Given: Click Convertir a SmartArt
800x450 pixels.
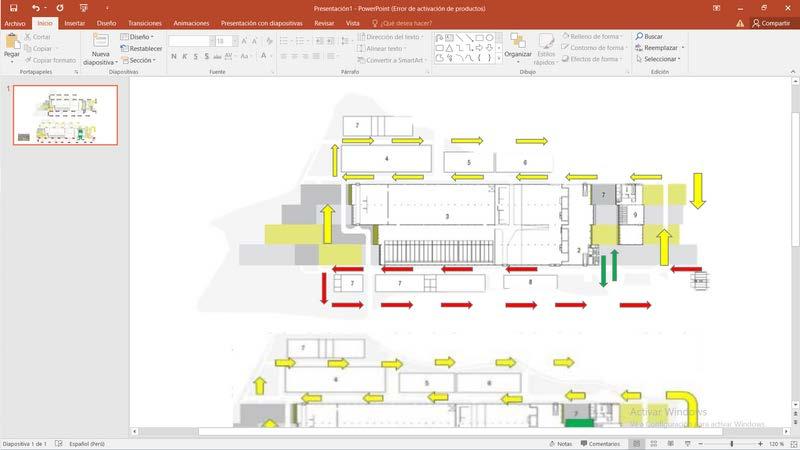Looking at the screenshot, I should coord(392,60).
